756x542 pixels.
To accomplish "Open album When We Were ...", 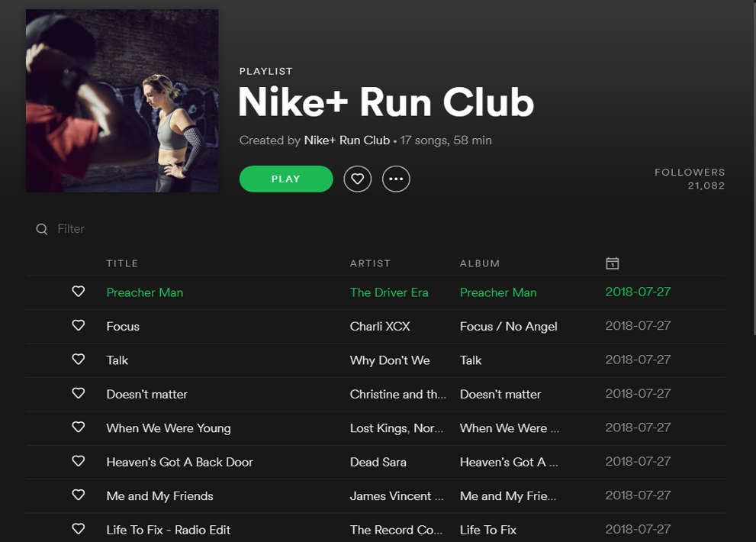I will (x=510, y=428).
